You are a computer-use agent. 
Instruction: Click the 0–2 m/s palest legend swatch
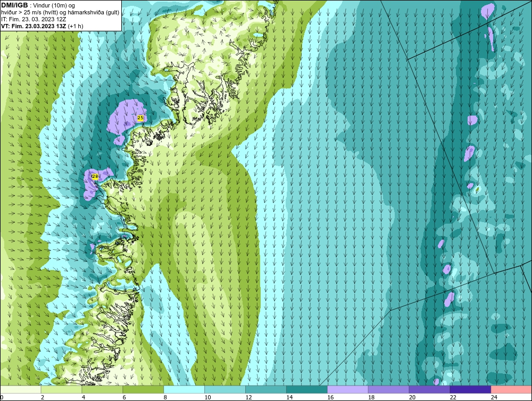point(20,389)
